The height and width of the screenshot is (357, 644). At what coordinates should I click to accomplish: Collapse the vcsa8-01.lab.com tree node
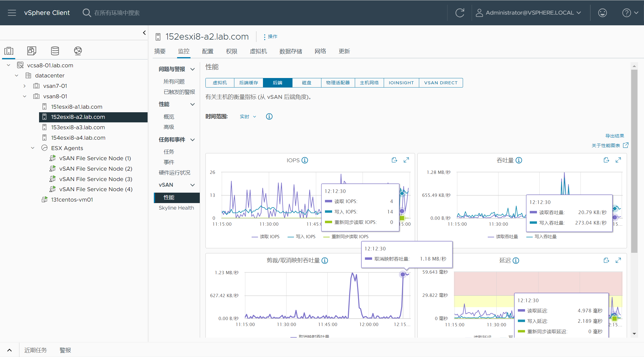[x=9, y=65]
